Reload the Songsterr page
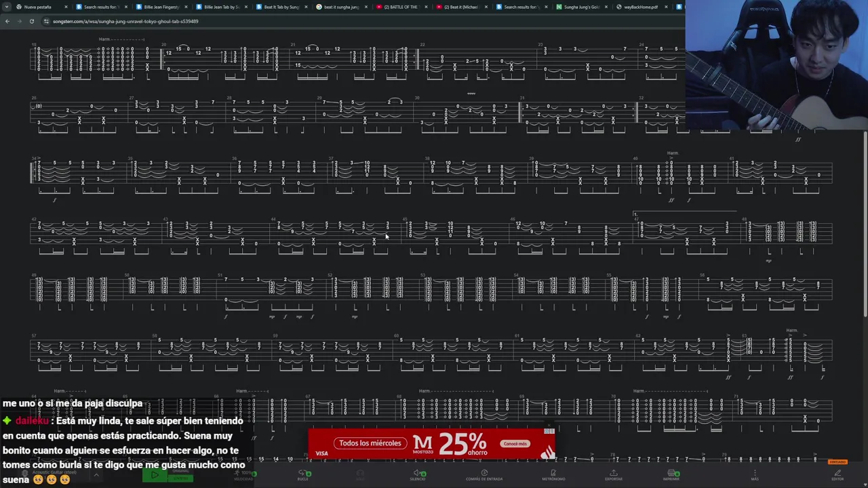The height and width of the screenshot is (488, 868). tap(31, 21)
